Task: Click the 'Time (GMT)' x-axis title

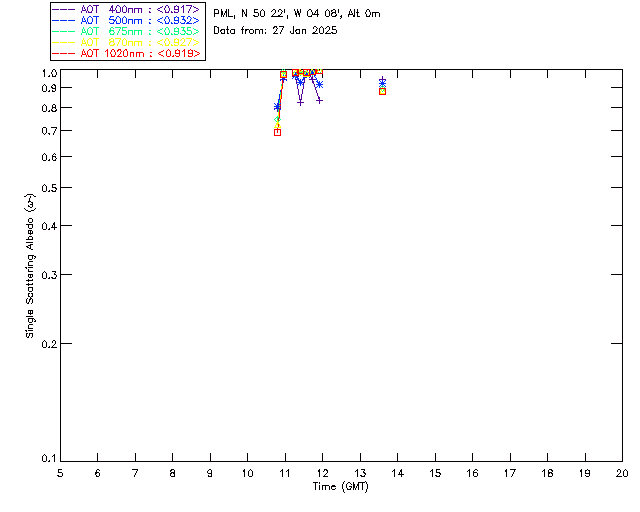Action: [341, 487]
